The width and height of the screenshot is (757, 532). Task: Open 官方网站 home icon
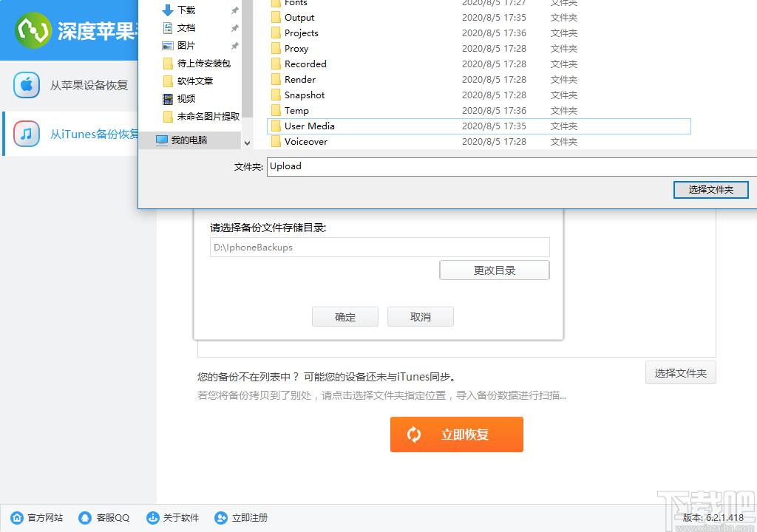[17, 517]
